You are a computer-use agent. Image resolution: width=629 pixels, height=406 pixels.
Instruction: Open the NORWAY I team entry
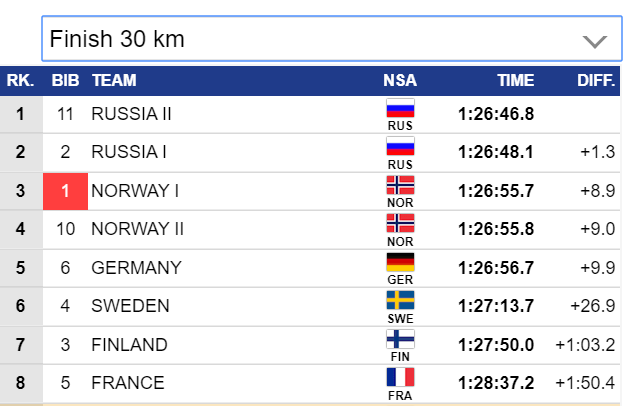point(135,191)
